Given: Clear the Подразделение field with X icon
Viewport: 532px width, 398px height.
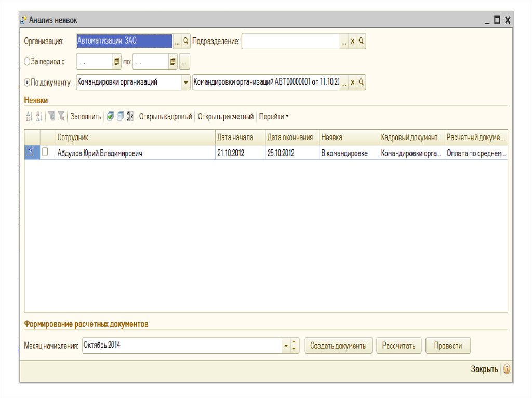Looking at the screenshot, I should click(352, 42).
